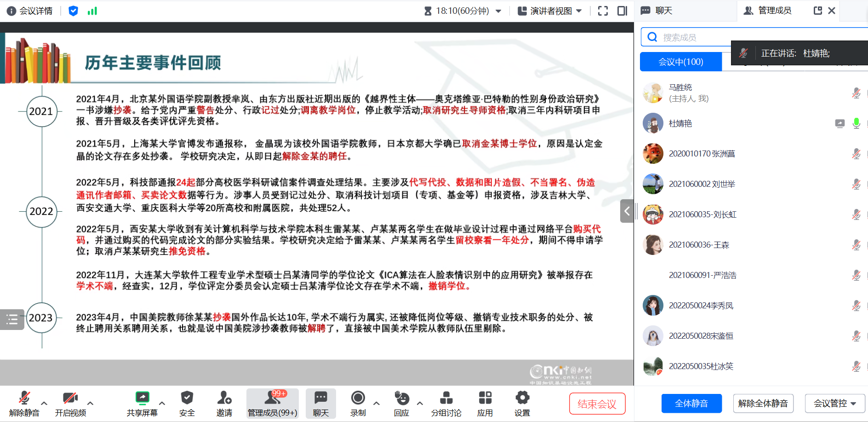The image size is (868, 422).
Task: Mute all participants with 全体静音
Action: click(x=691, y=403)
